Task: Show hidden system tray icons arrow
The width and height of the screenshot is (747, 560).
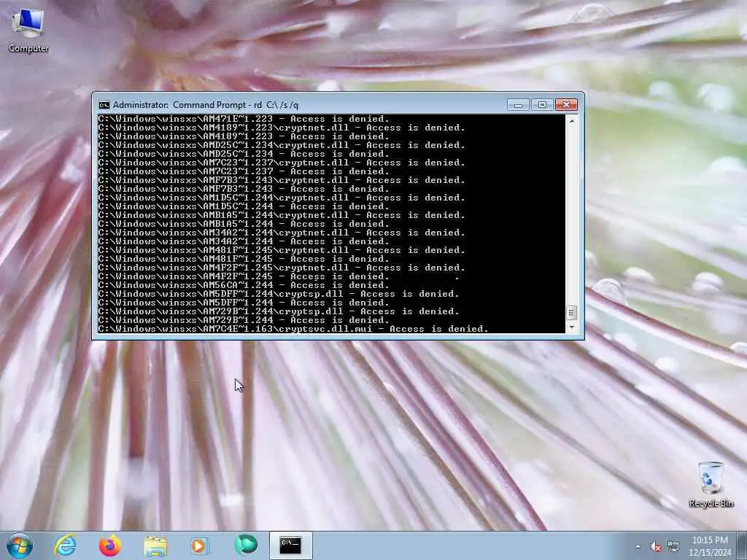Action: click(x=638, y=547)
